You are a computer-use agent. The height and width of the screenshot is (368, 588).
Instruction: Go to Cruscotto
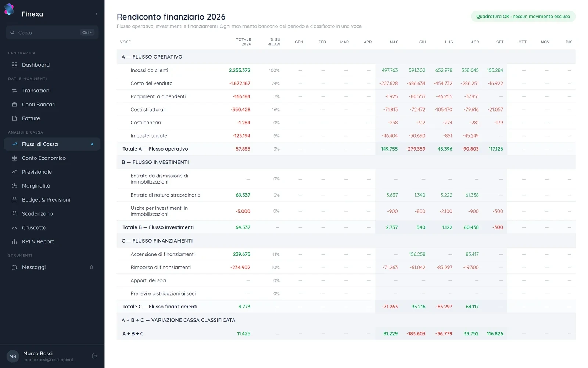point(52,228)
